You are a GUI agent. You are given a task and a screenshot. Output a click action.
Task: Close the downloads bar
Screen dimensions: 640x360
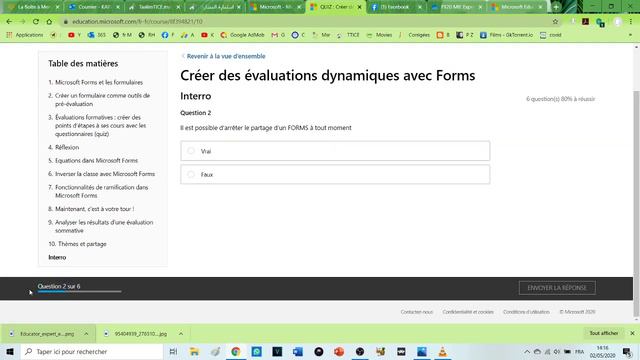pyautogui.click(x=632, y=333)
